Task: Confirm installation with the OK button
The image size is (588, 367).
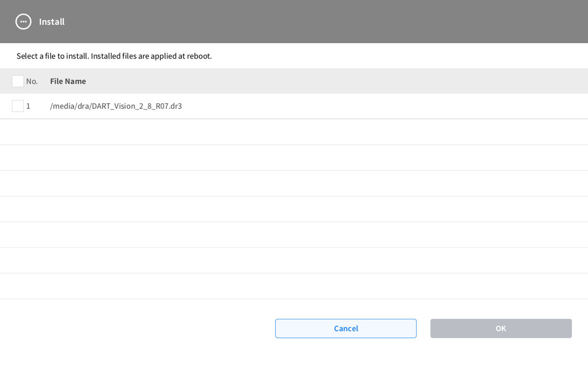Action: [x=500, y=329]
